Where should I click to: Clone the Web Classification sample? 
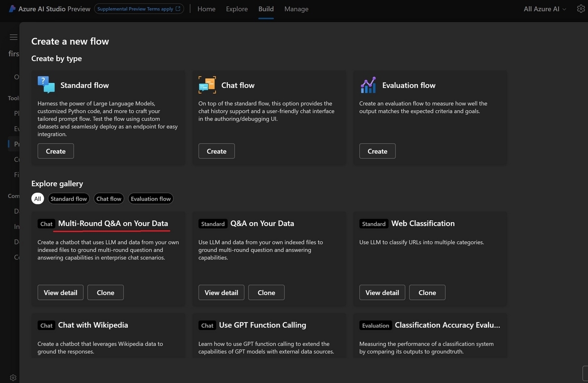pos(427,292)
